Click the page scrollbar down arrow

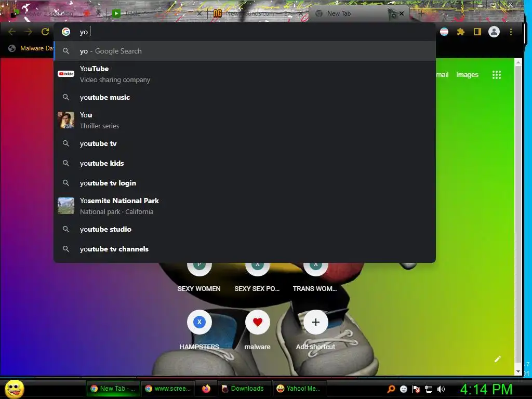[x=518, y=371]
